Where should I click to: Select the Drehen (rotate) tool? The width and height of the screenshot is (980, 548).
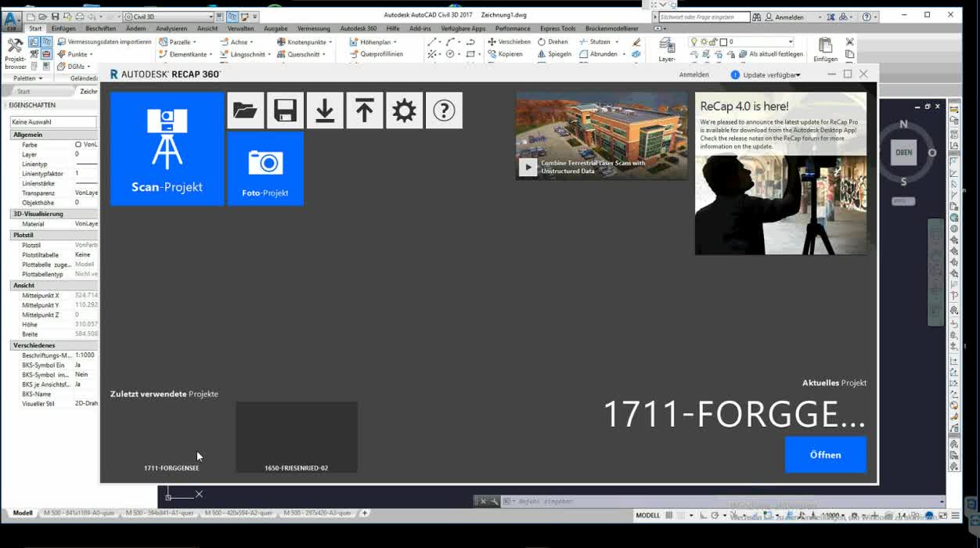553,41
